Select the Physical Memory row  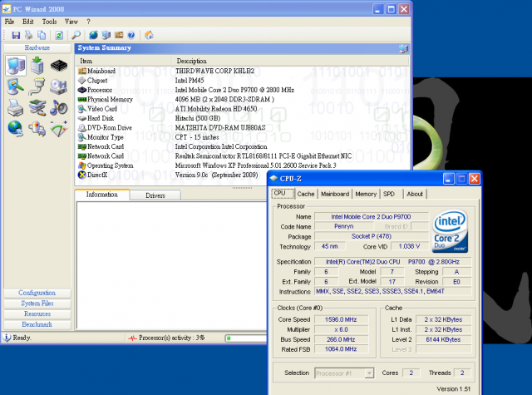point(242,100)
